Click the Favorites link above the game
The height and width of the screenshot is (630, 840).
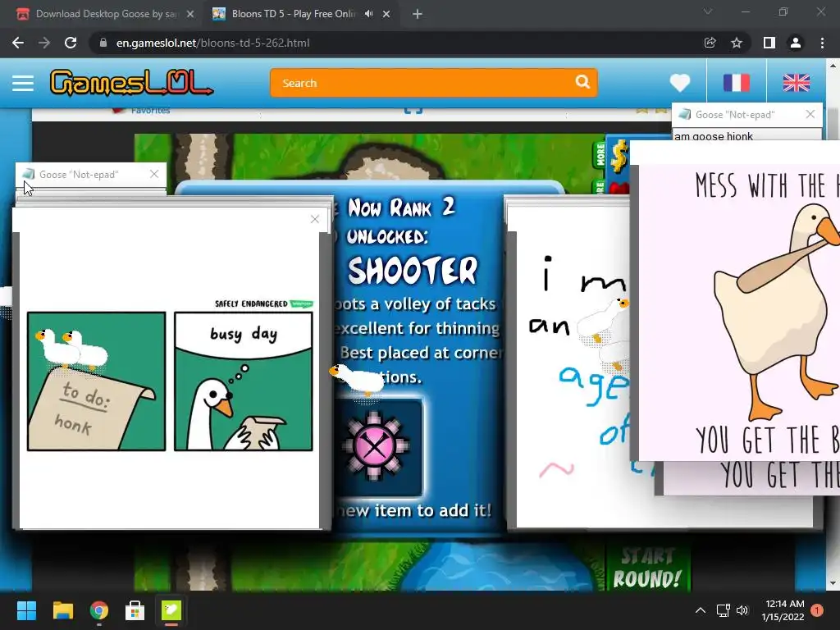[x=150, y=111]
